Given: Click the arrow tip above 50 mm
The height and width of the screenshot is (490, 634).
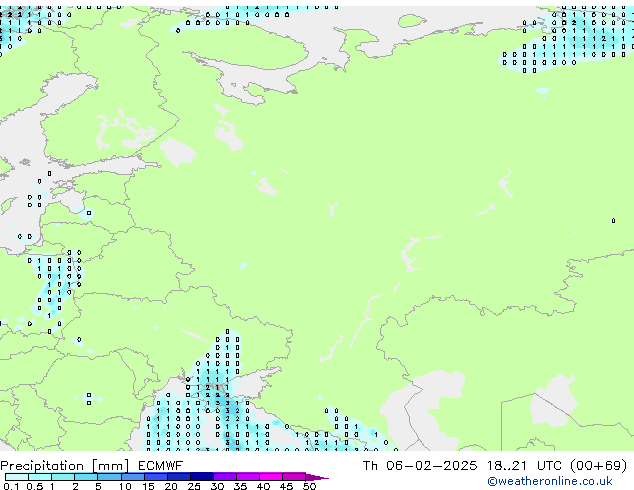Looking at the screenshot, I should [317, 477].
